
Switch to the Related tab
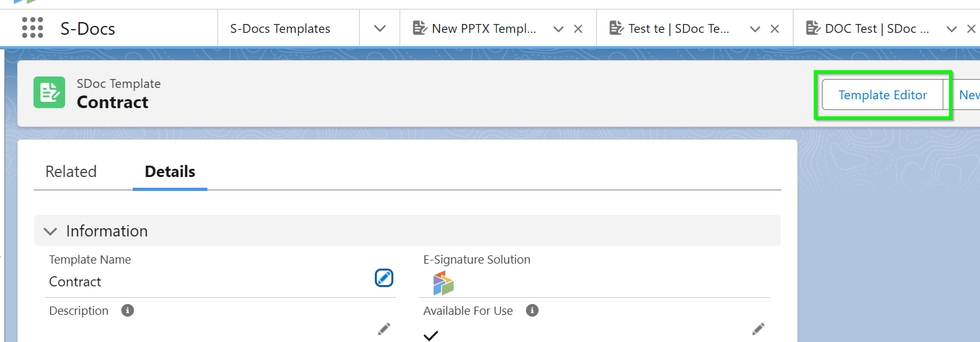[x=71, y=172]
